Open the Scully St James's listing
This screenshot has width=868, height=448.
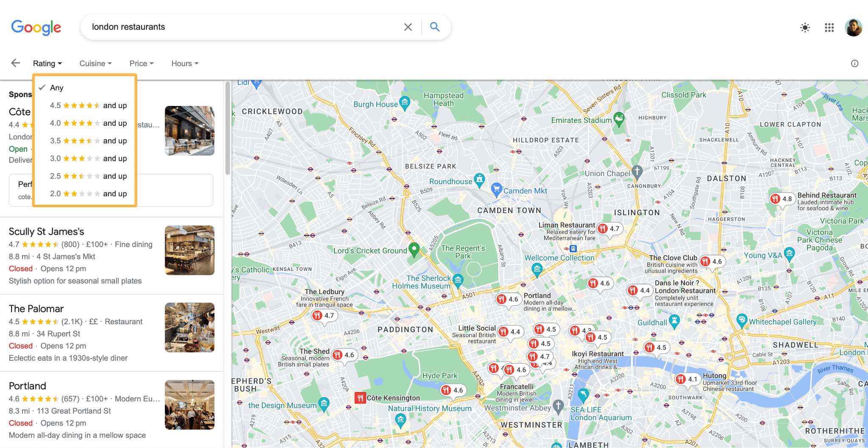47,231
